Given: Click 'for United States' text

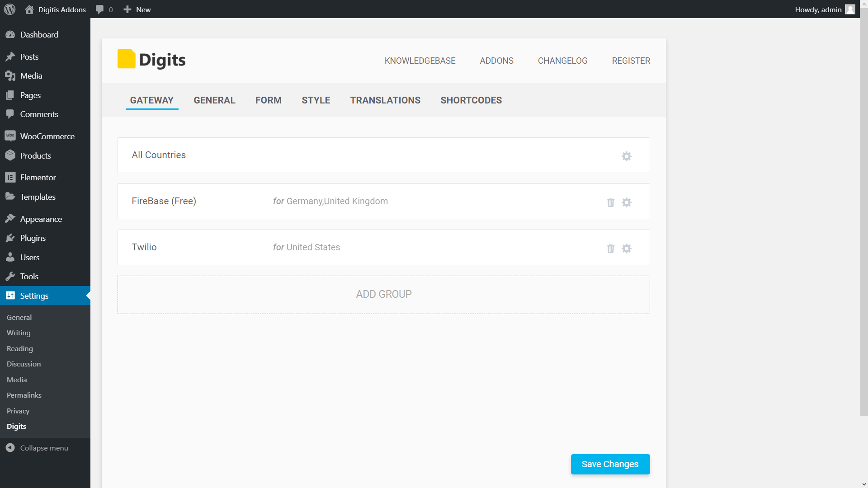Looking at the screenshot, I should (x=307, y=247).
